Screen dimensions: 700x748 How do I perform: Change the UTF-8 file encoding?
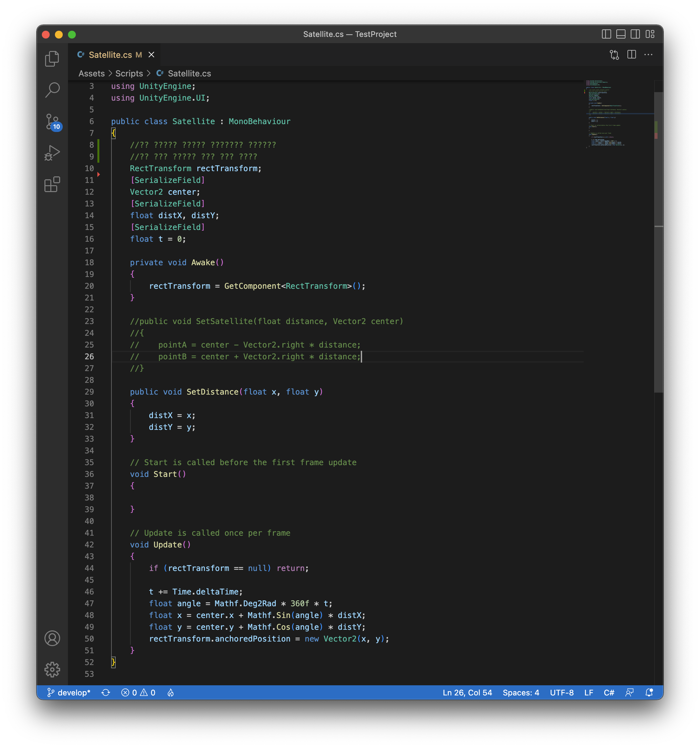click(561, 693)
